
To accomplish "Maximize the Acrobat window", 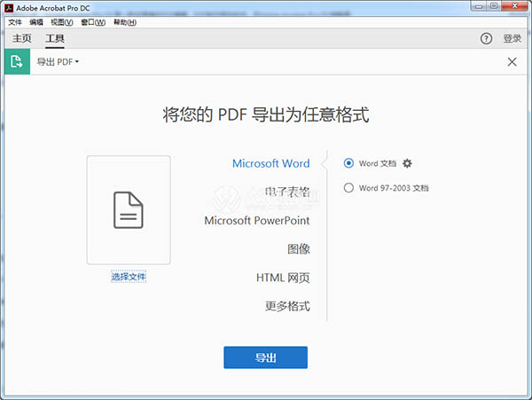I will [x=494, y=6].
